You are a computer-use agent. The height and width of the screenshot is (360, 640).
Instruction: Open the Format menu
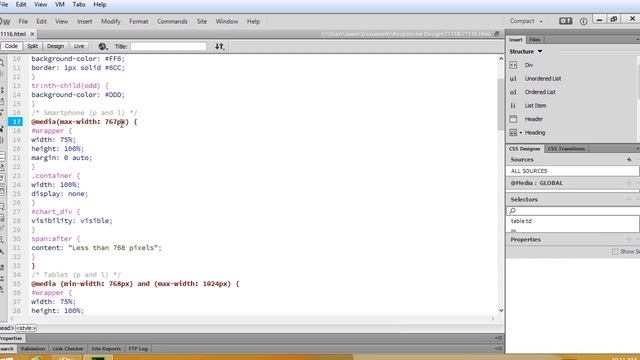(139, 21)
